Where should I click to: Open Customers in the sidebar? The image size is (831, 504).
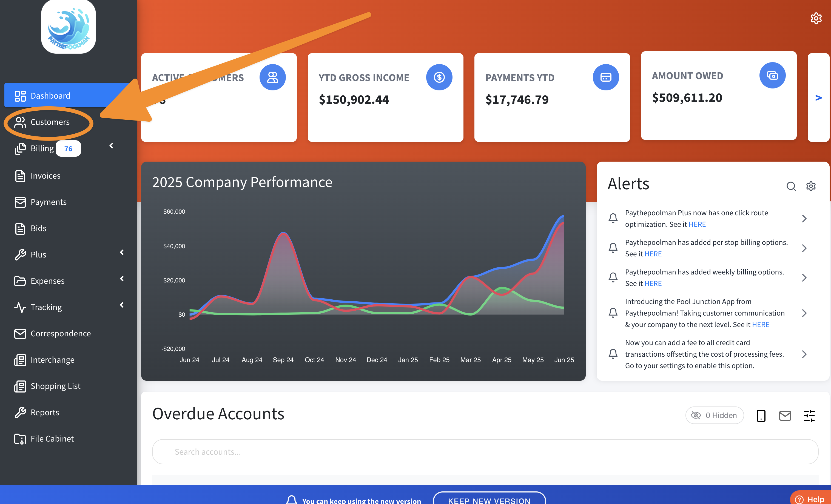tap(50, 122)
